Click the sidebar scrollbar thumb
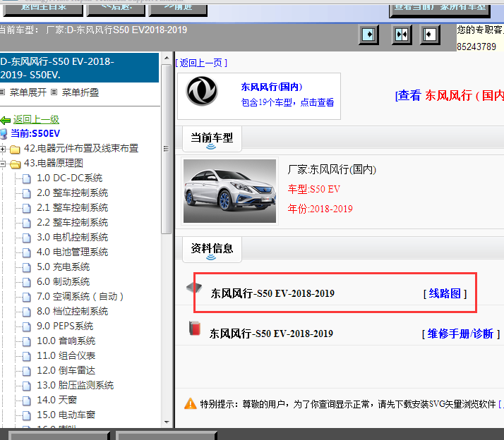The image size is (504, 440). pyautogui.click(x=167, y=149)
